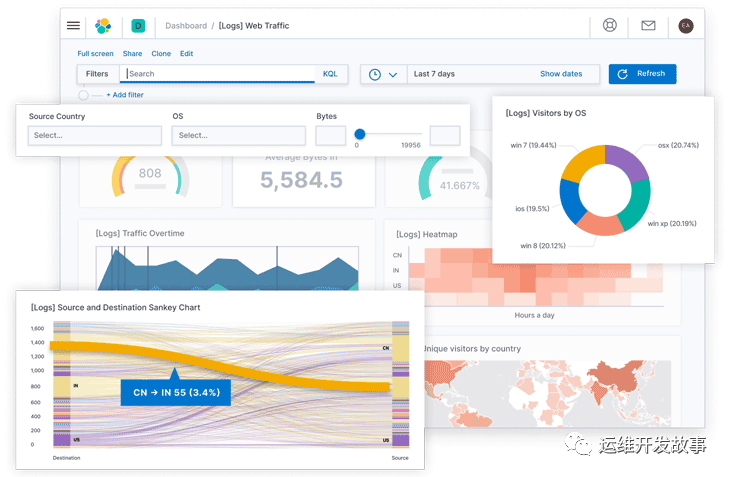Viewport: 730px width, 477px height.
Task: Click the Share menu item
Action: click(132, 54)
